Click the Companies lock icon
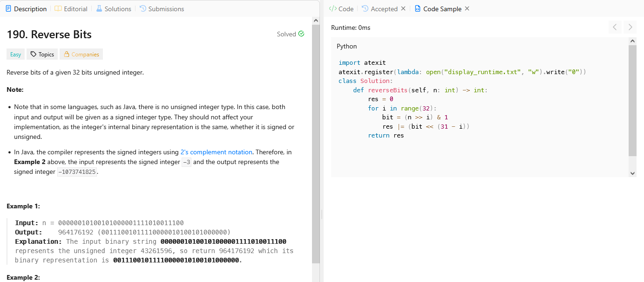The width and height of the screenshot is (644, 282). (x=67, y=55)
